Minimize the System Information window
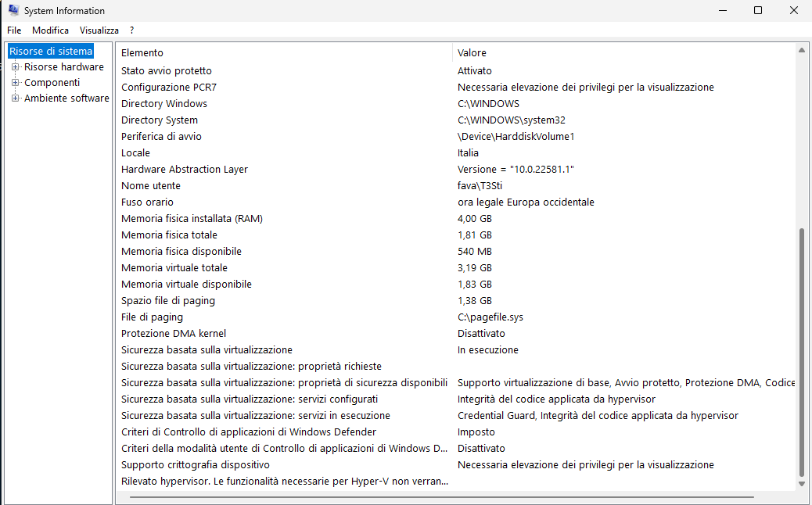 tap(723, 10)
